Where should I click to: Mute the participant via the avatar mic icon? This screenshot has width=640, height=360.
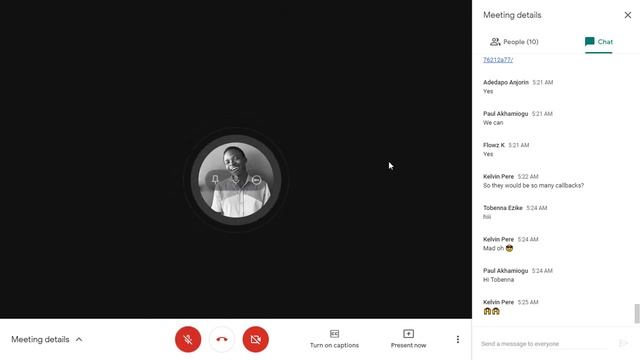pos(236,179)
